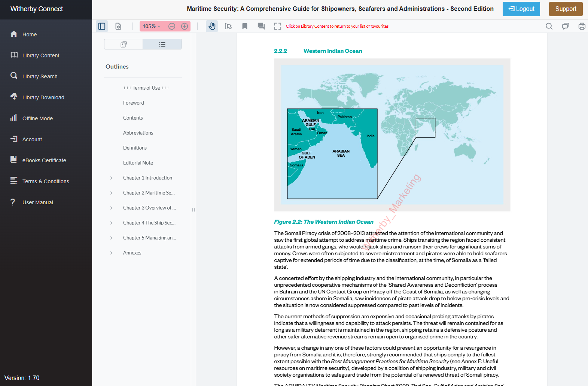Screen dimensions: 588x386
Task: Select the hand pan tool
Action: (x=212, y=26)
